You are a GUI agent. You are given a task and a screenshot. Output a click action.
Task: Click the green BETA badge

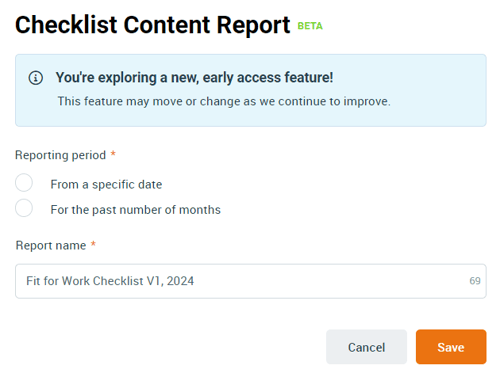(310, 26)
